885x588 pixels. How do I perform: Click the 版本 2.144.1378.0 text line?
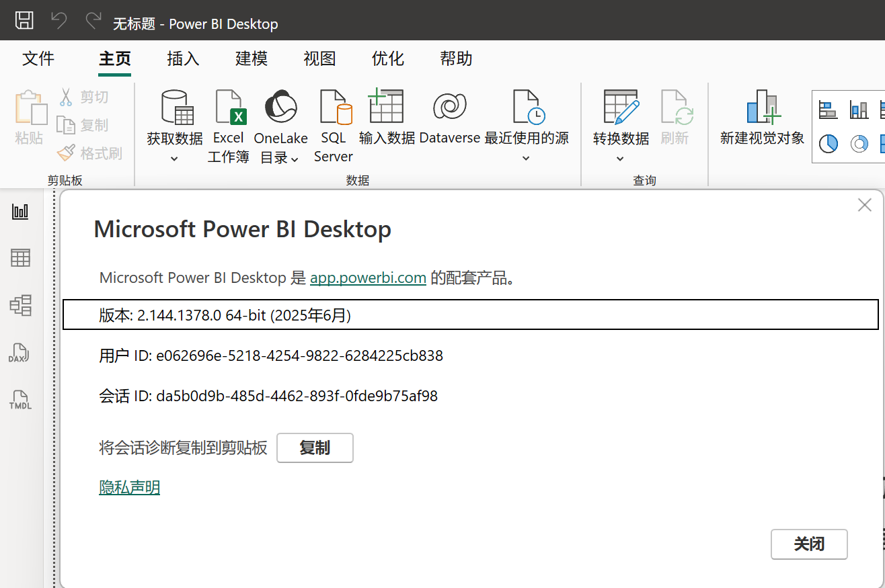pos(471,314)
